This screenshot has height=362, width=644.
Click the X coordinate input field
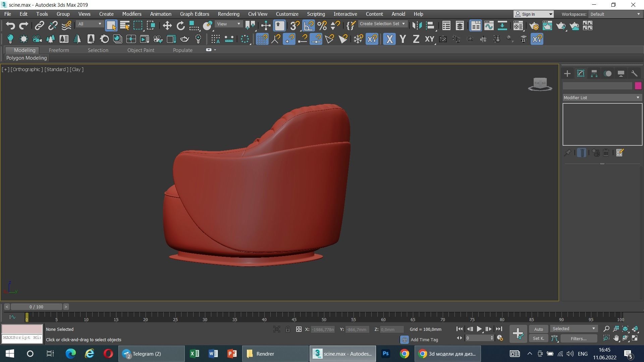(x=323, y=329)
